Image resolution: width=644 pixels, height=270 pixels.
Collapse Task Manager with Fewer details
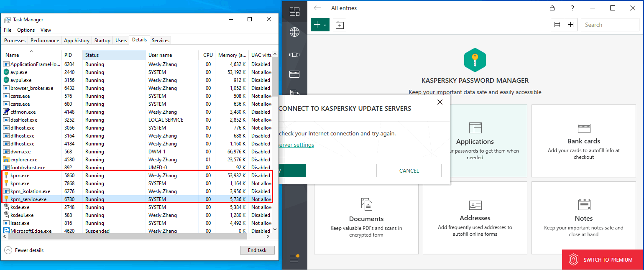[24, 250]
